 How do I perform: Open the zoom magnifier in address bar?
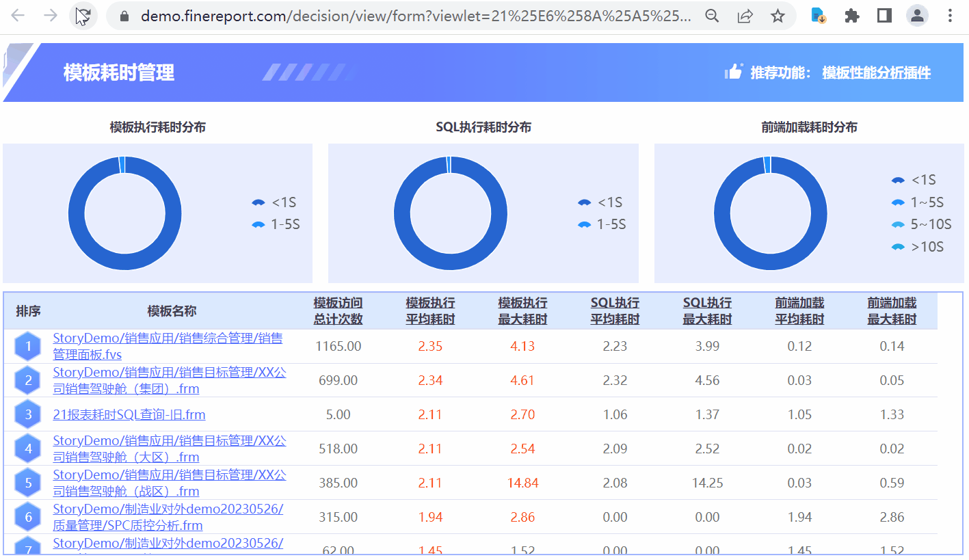click(x=712, y=16)
